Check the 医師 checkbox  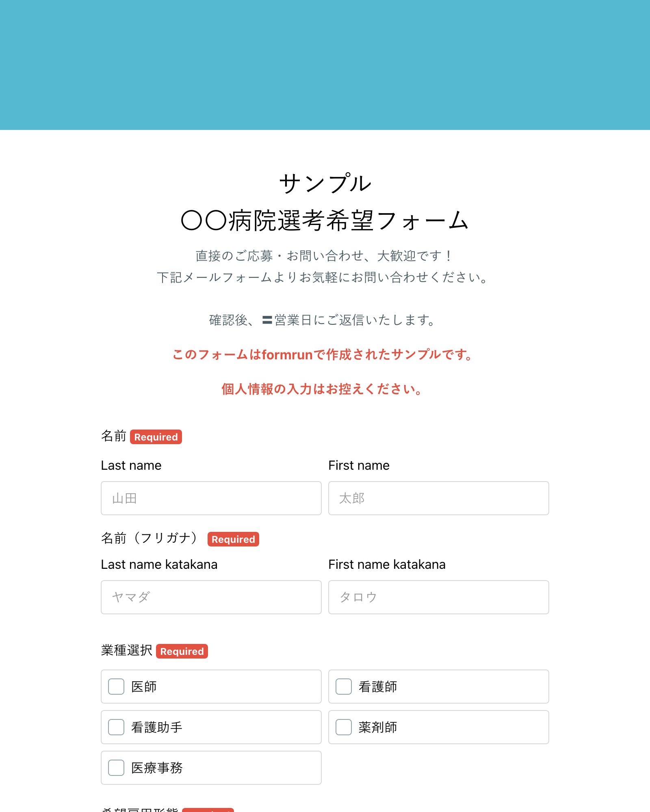[115, 687]
